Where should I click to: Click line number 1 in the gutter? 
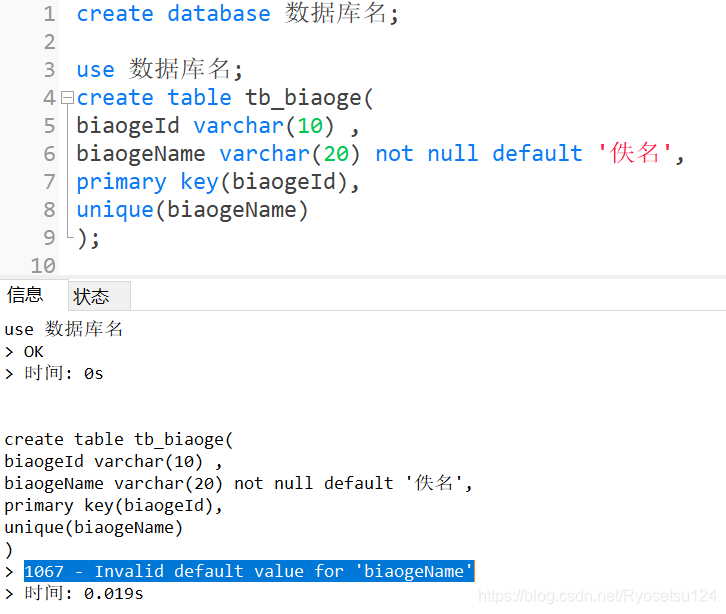coord(50,14)
